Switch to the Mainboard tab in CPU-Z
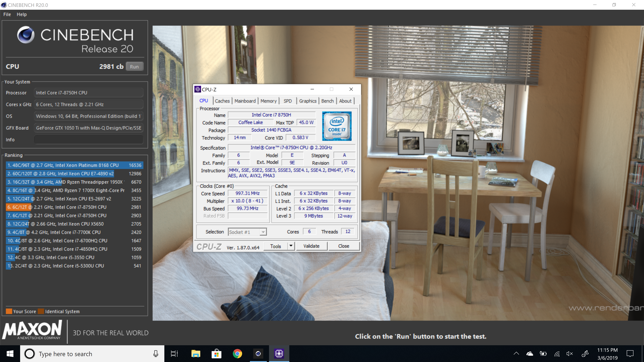This screenshot has height=362, width=644. click(x=245, y=101)
